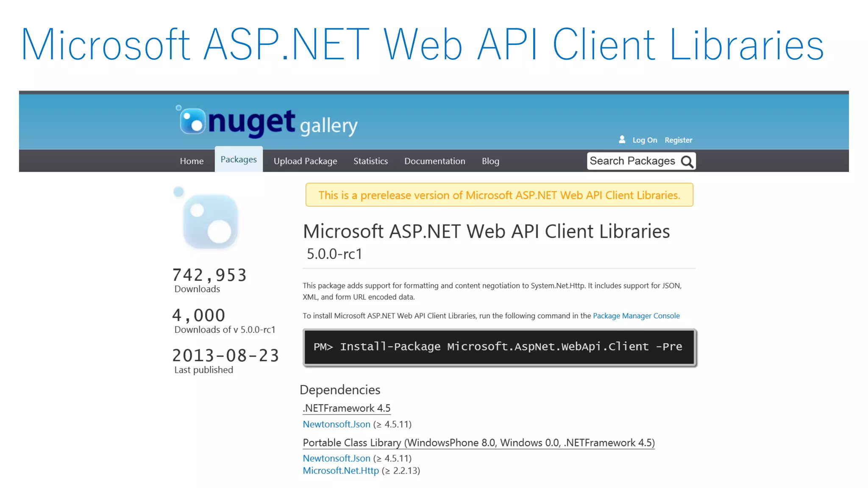Click the Portable Class Library group heading
Screen dimensions: 868x488
[479, 443]
